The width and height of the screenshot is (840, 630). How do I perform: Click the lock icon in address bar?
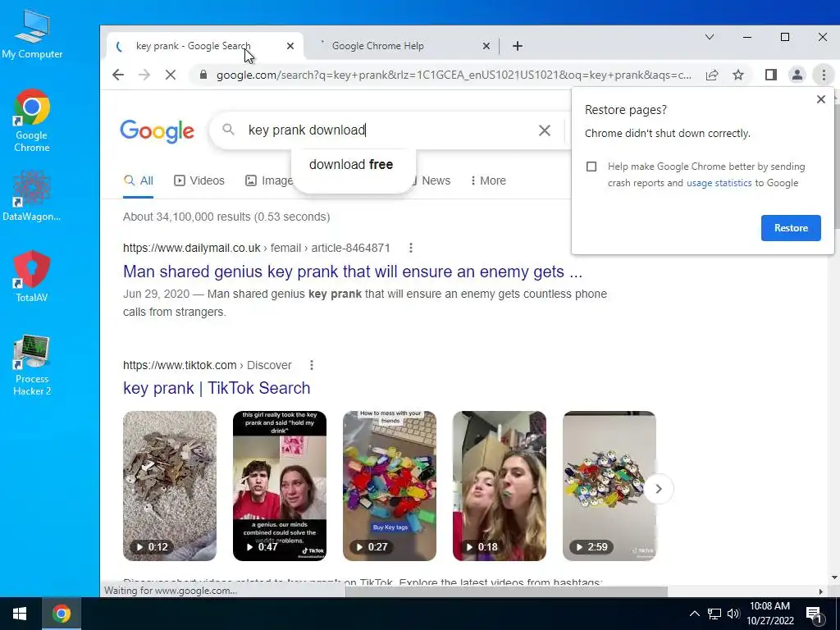[x=203, y=75]
